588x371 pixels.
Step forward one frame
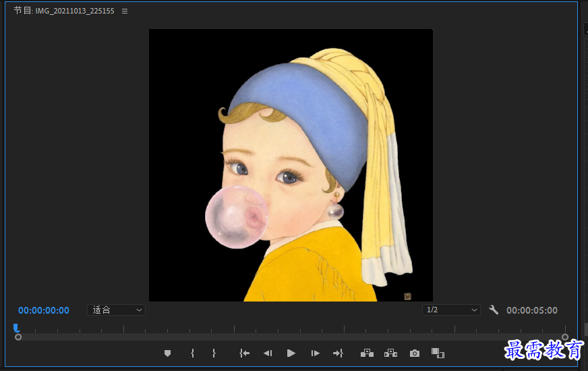tap(315, 353)
